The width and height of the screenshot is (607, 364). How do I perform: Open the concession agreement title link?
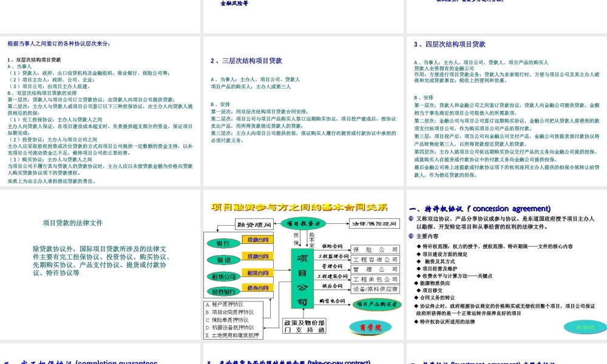(480, 208)
